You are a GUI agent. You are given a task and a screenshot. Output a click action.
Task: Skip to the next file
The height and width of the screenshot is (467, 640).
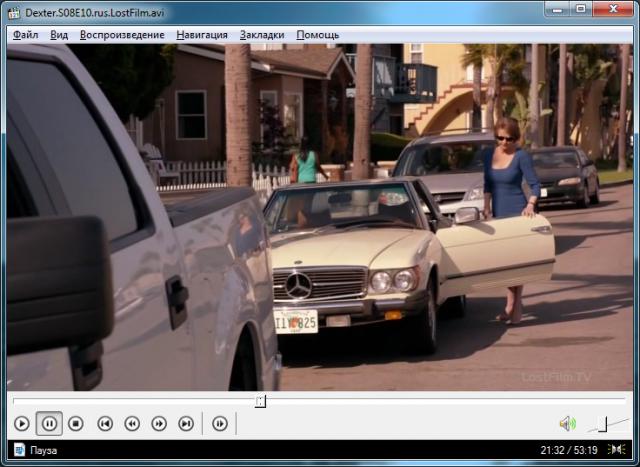[x=186, y=424]
